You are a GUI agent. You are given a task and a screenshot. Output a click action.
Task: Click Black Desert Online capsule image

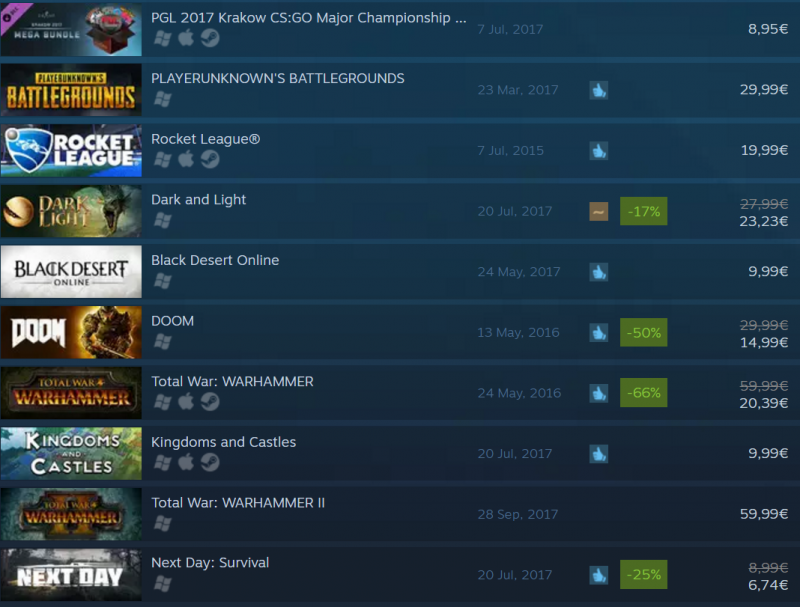[x=71, y=271]
